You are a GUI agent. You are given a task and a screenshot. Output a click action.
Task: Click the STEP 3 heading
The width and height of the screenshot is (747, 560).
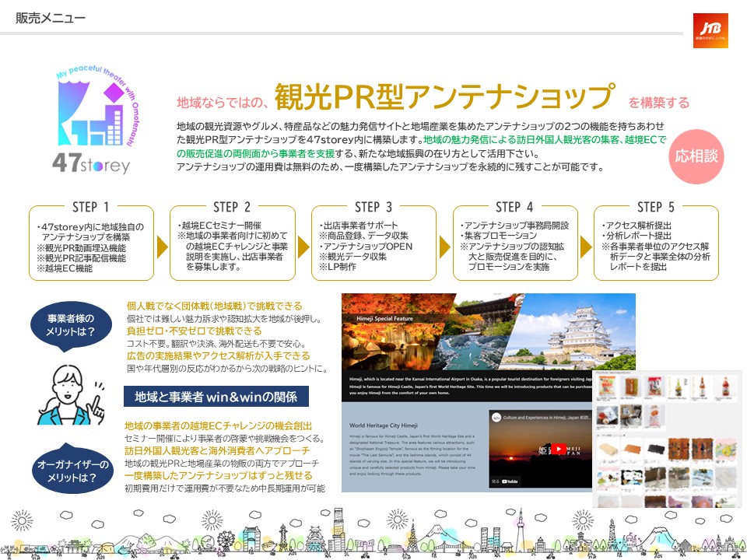tap(373, 207)
